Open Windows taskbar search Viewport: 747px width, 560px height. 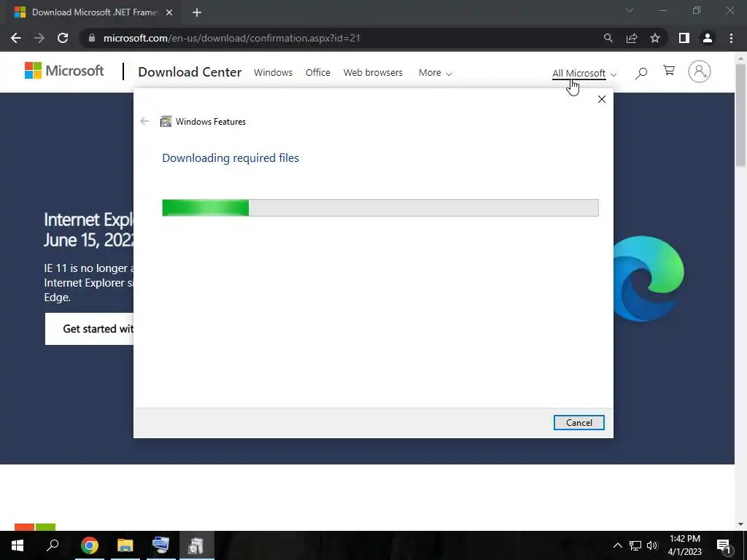point(53,545)
